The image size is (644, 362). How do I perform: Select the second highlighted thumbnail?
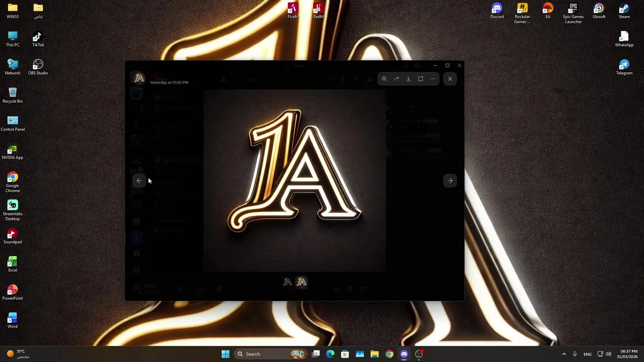click(x=301, y=282)
